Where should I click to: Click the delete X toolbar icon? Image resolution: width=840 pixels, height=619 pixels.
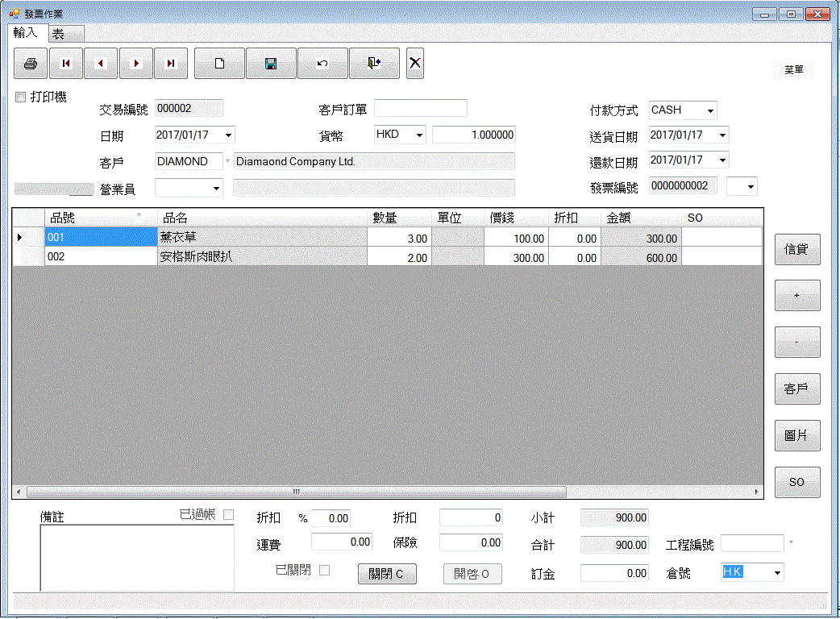(x=415, y=63)
